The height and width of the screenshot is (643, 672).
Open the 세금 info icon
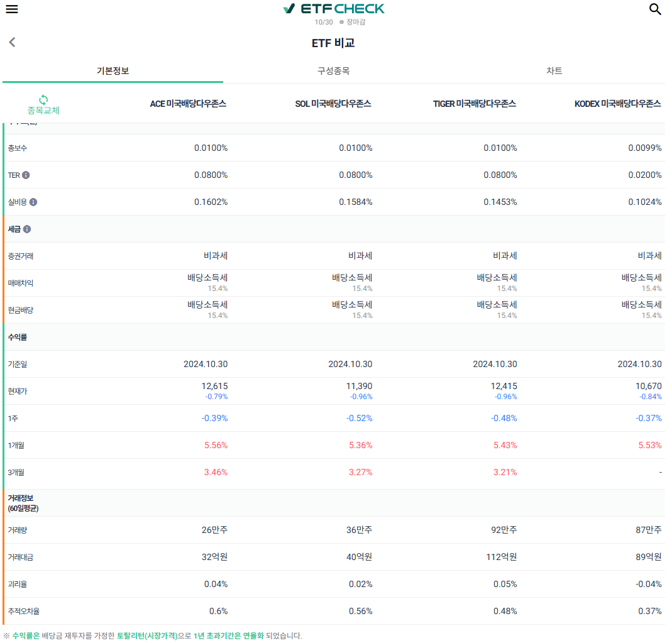coord(27,229)
